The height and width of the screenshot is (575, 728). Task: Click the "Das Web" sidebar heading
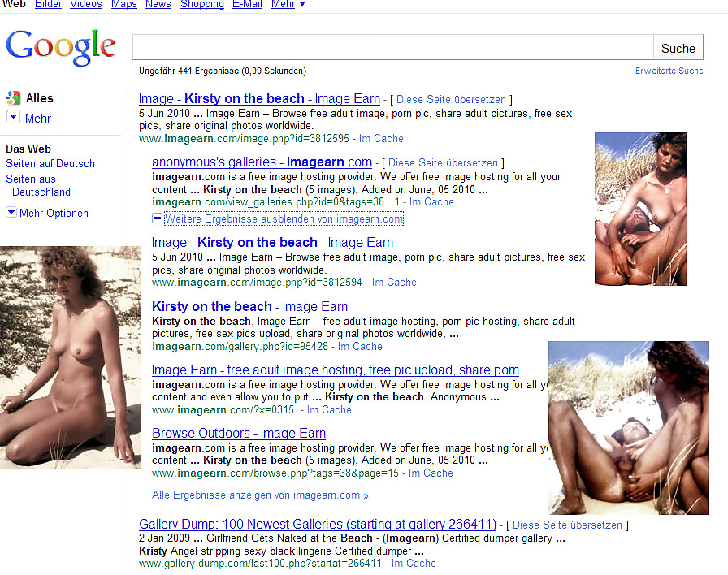click(x=28, y=149)
